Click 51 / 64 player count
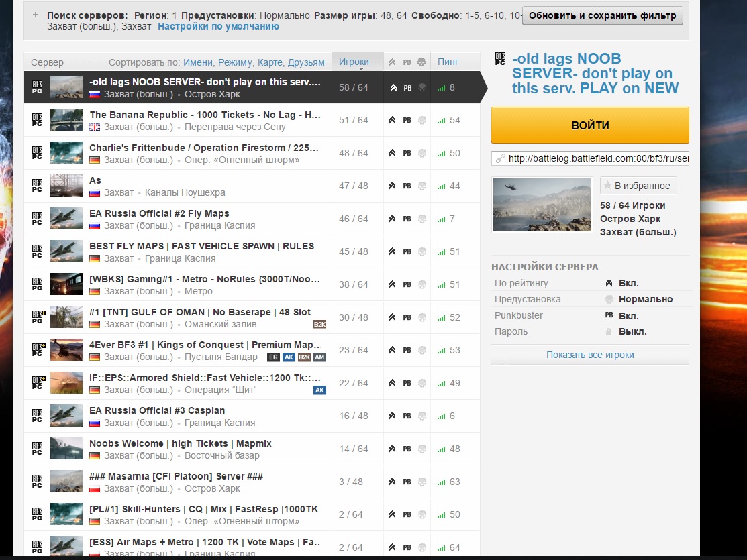The width and height of the screenshot is (747, 560). (354, 121)
